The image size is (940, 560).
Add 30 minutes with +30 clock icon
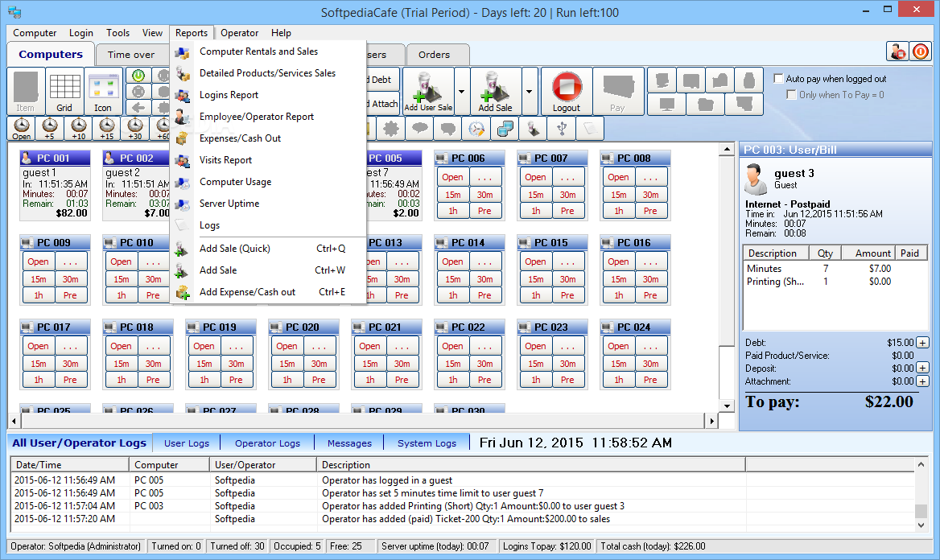(135, 128)
